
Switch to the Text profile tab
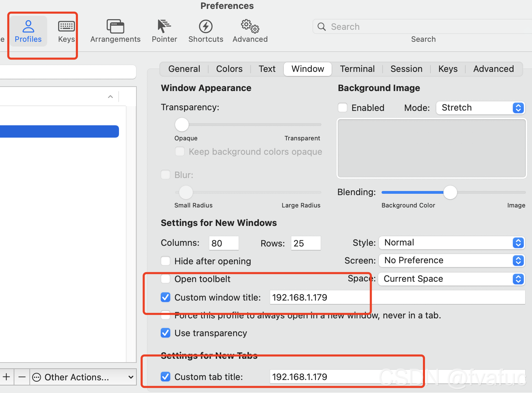267,69
